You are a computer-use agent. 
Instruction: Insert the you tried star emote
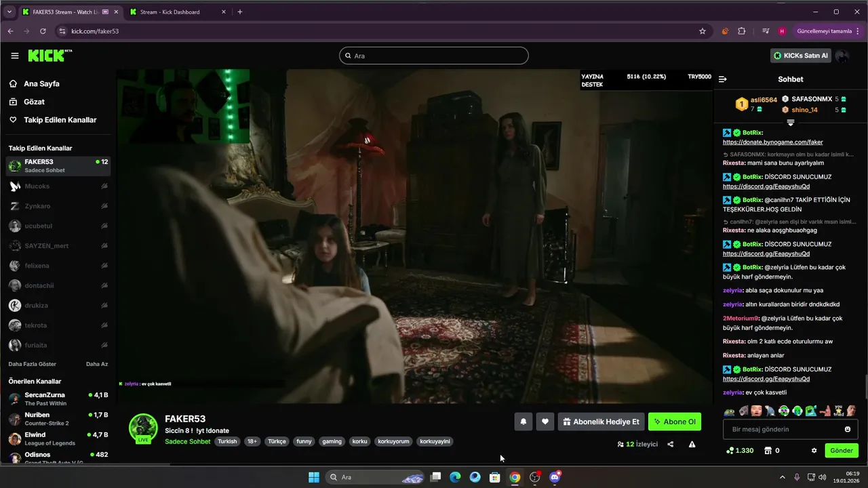click(x=837, y=411)
